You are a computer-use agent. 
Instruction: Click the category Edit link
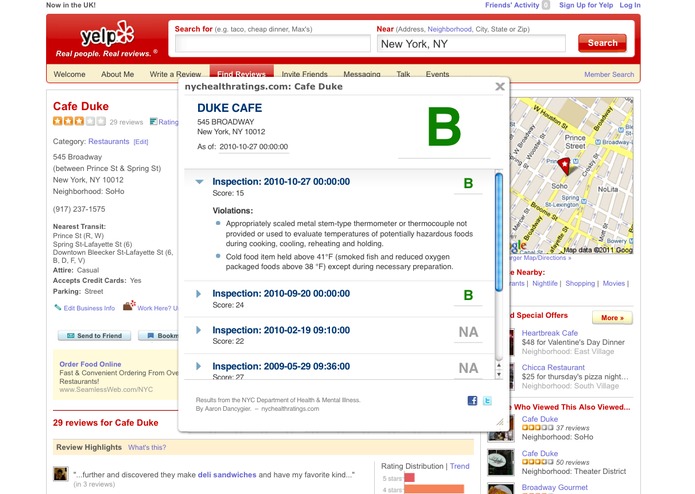[141, 142]
